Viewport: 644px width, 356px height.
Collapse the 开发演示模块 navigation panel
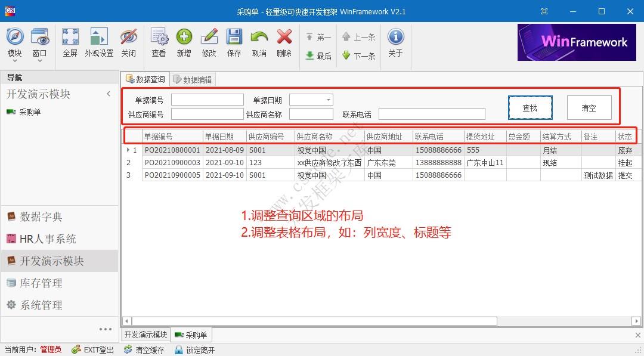click(109, 94)
